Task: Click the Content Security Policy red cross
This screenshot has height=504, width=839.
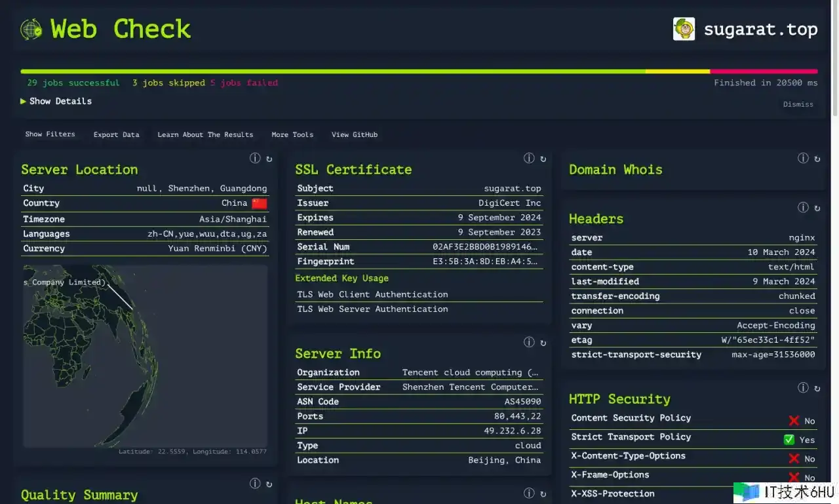Action: pos(794,421)
